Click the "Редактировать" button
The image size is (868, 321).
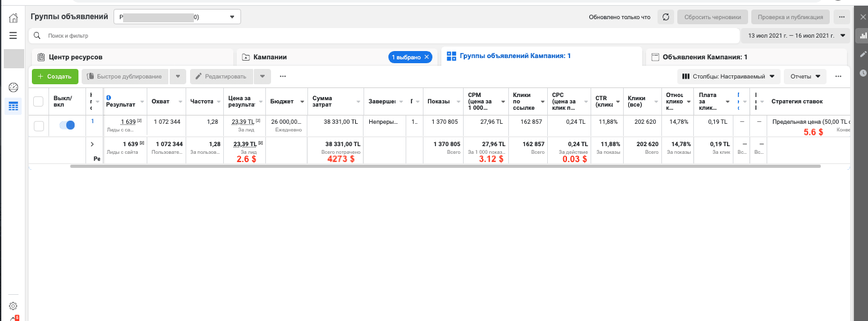click(x=222, y=77)
